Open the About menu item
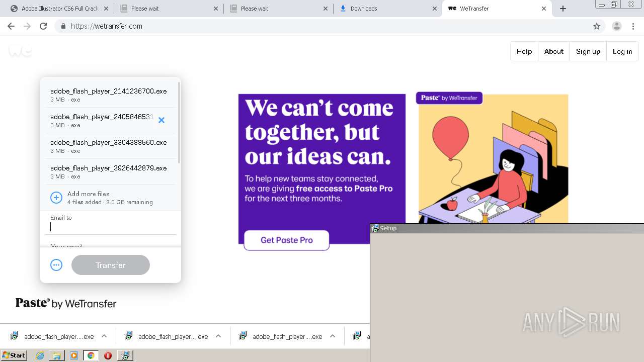The width and height of the screenshot is (644, 362). (x=554, y=51)
